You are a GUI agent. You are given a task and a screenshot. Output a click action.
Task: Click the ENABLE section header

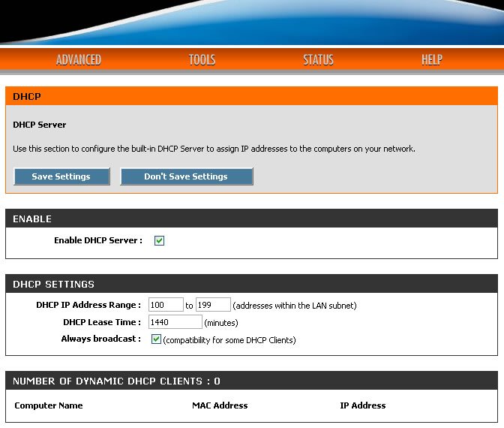pos(251,219)
